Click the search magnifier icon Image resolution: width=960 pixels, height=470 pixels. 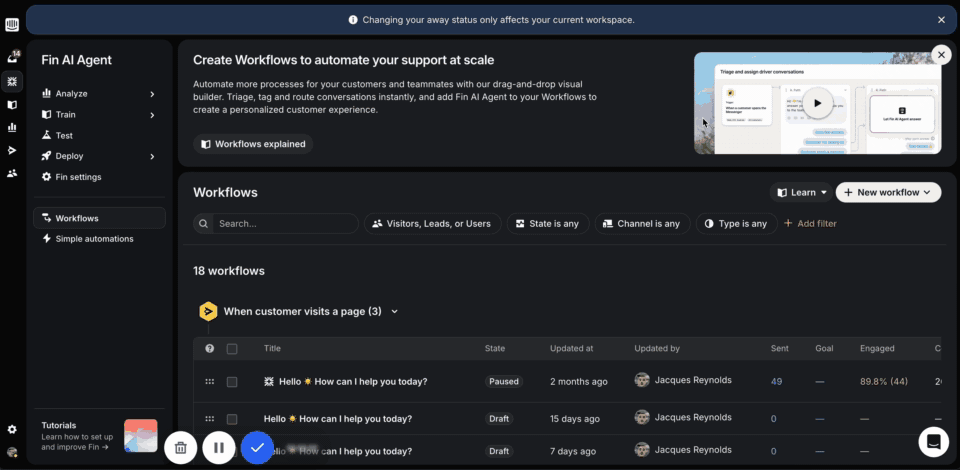pos(203,223)
